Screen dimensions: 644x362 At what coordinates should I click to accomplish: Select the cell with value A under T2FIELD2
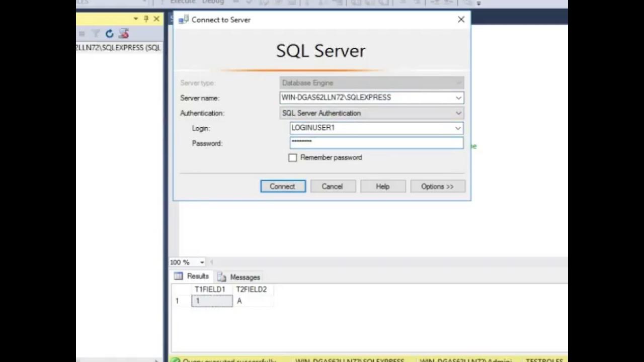(x=253, y=301)
